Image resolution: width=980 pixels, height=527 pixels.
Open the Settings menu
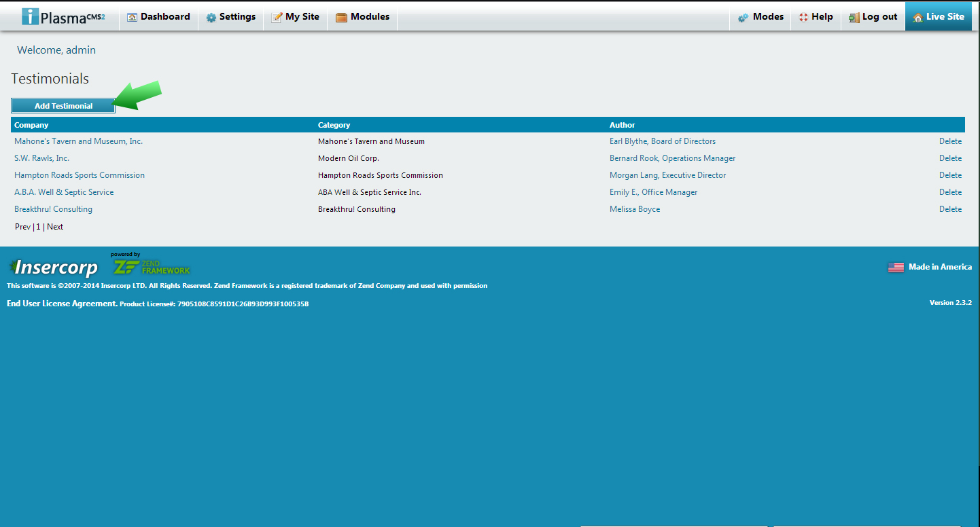[x=231, y=16]
